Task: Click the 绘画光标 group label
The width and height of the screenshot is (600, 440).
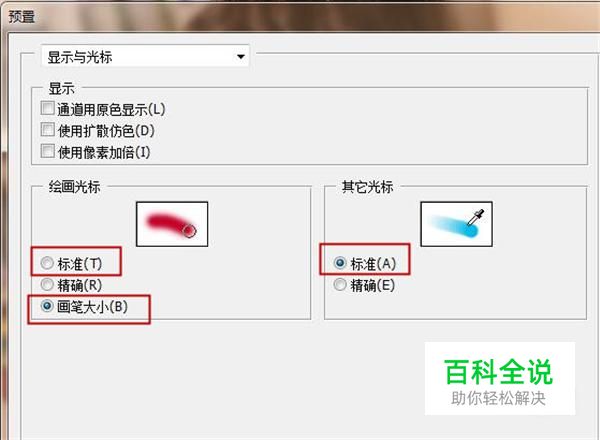Action: click(74, 187)
